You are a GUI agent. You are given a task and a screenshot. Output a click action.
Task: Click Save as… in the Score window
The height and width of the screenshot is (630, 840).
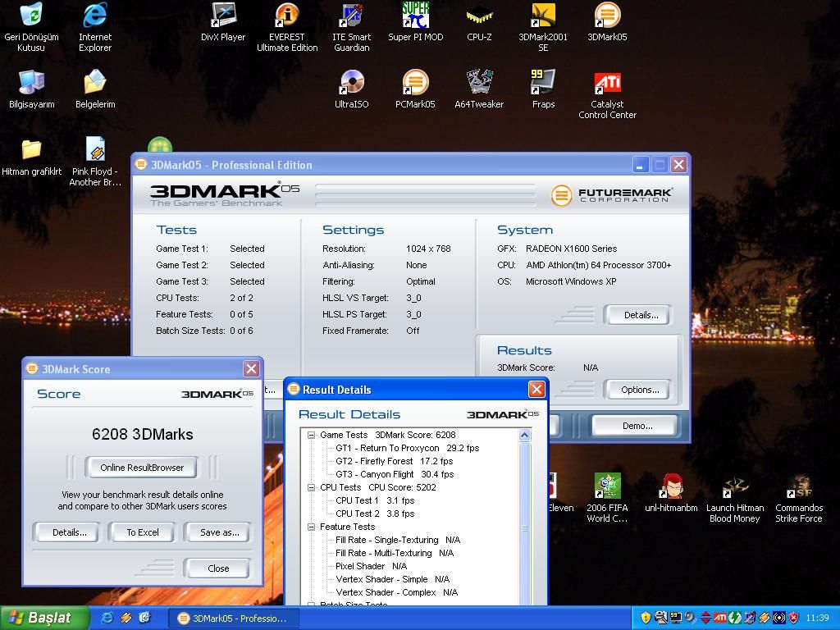[x=219, y=532]
